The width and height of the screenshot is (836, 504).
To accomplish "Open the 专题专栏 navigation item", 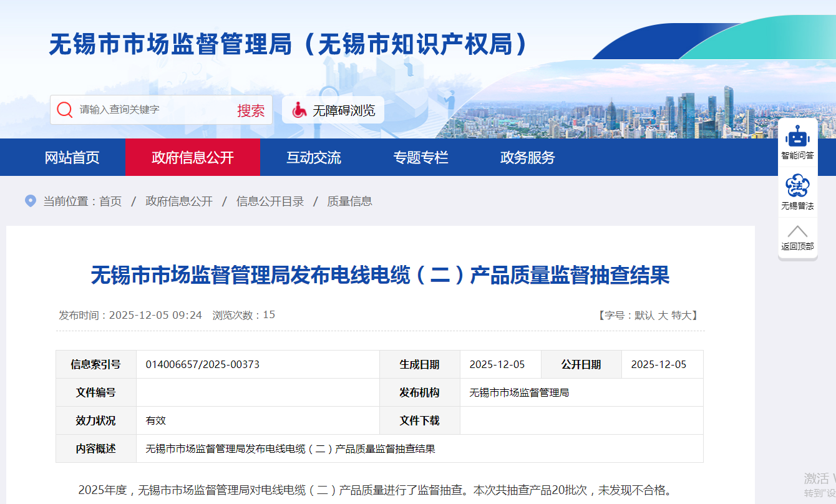I will [420, 158].
